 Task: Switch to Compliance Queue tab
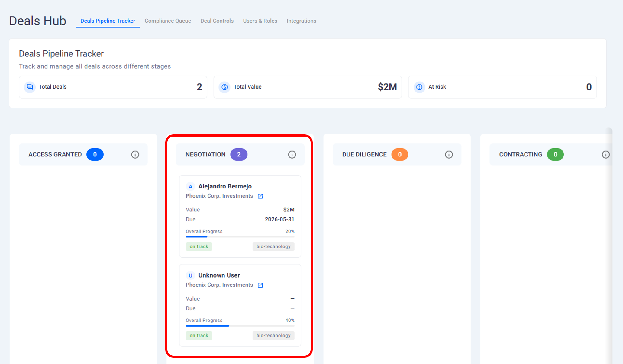click(168, 21)
